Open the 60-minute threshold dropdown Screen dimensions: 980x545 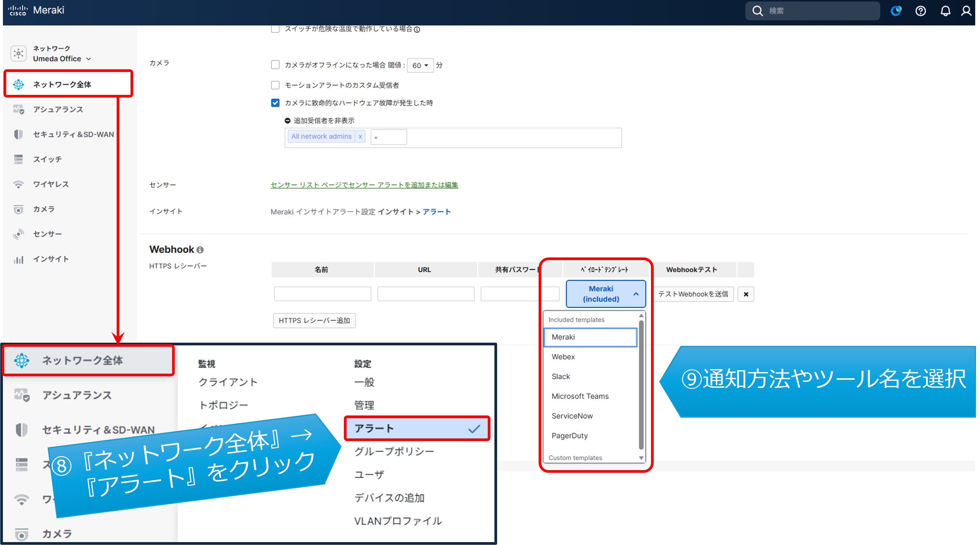coord(420,66)
